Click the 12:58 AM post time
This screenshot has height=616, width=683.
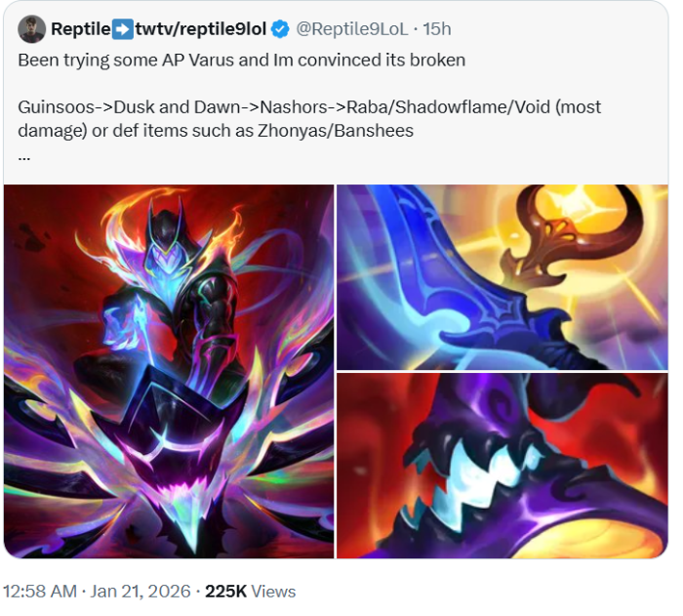coord(41,592)
